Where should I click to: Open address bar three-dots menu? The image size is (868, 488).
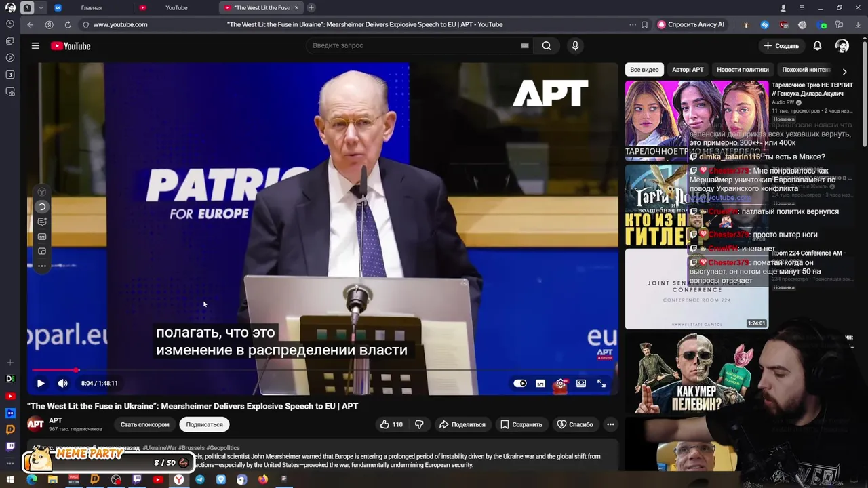coord(632,24)
